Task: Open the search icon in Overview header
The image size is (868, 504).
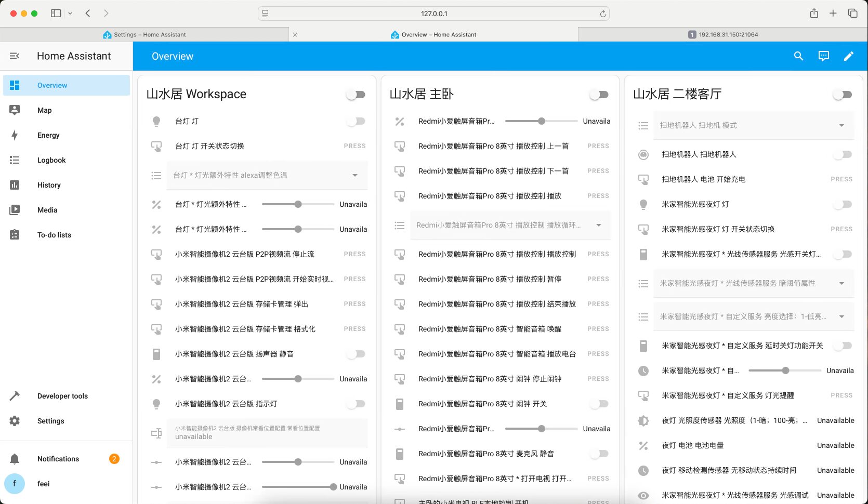Action: click(799, 56)
